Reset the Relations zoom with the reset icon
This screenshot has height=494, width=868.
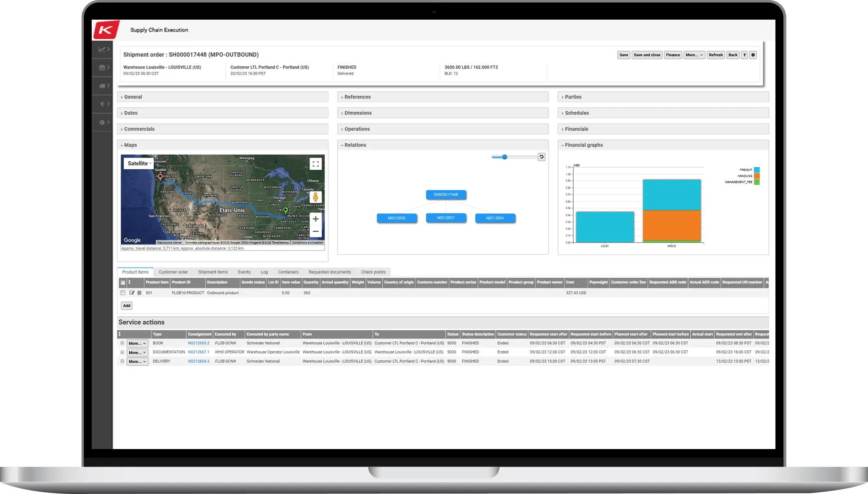pos(541,157)
